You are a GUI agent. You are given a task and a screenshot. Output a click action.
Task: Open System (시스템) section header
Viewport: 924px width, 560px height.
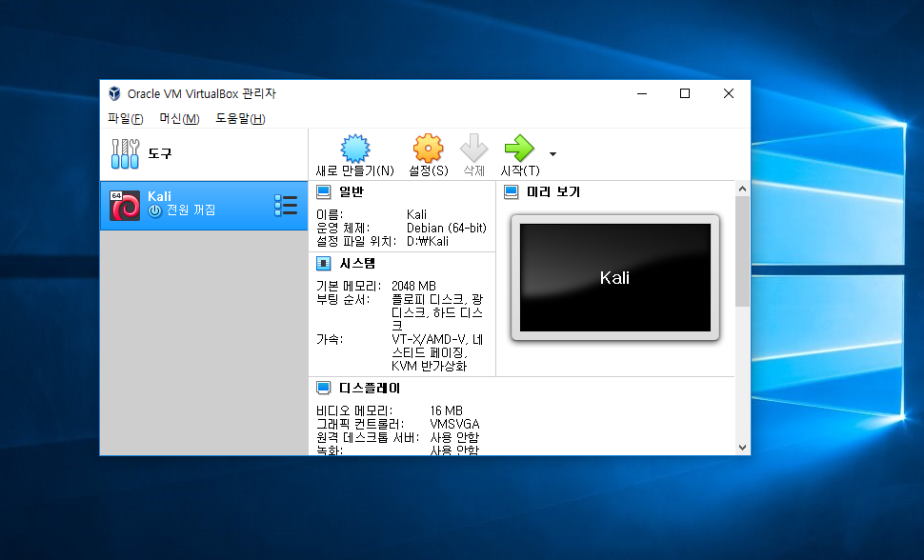click(x=357, y=263)
